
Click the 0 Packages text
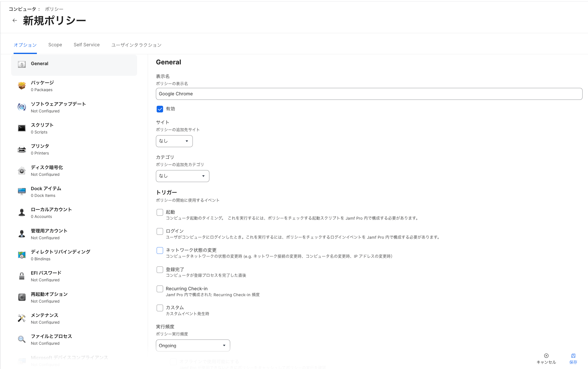tap(42, 90)
